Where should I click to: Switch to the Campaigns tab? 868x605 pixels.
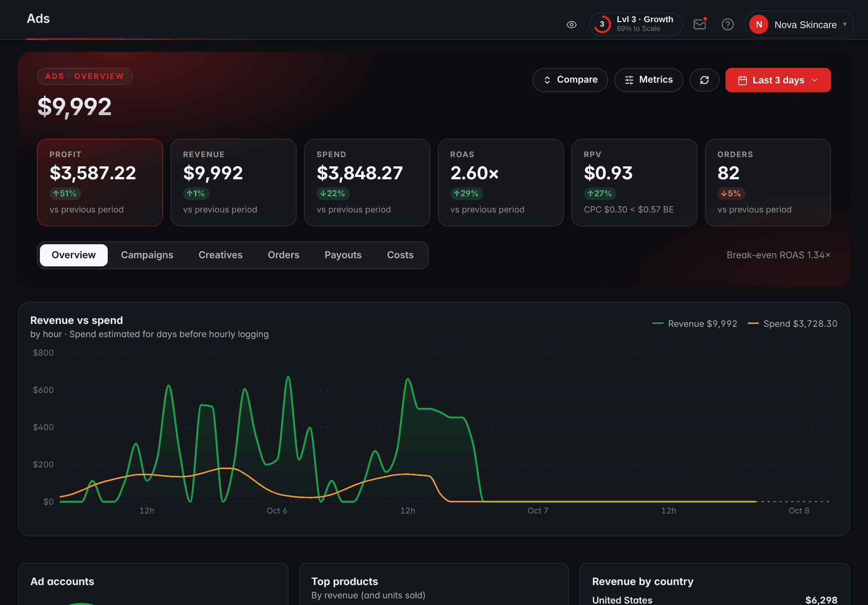click(x=147, y=255)
